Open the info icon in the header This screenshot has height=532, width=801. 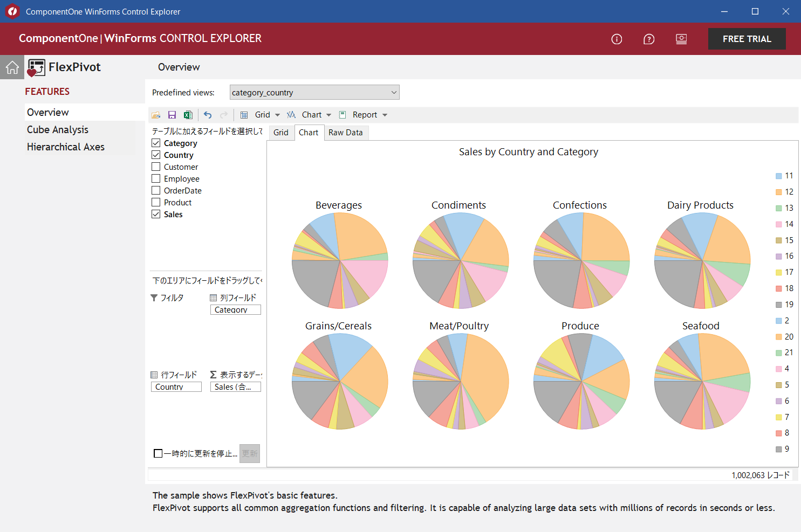(617, 39)
